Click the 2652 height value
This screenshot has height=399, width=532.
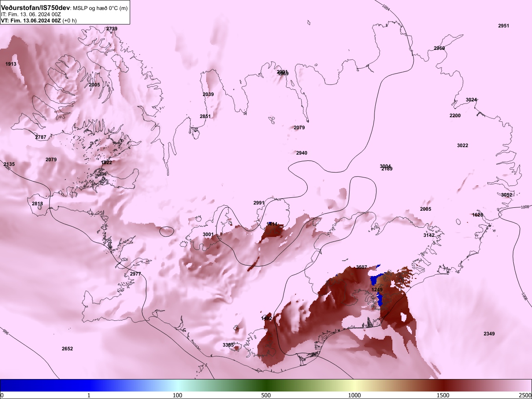click(x=67, y=349)
